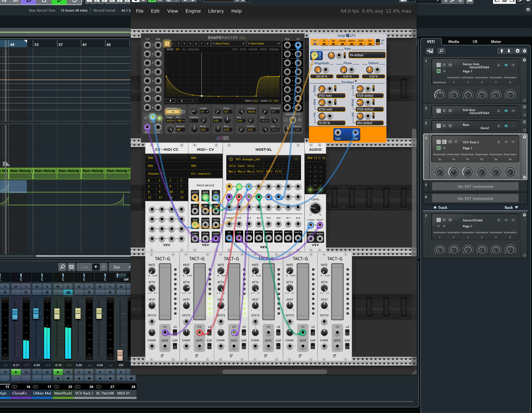532x413 pixels.
Task: Click the mixer Sus button
Action: 116,267
